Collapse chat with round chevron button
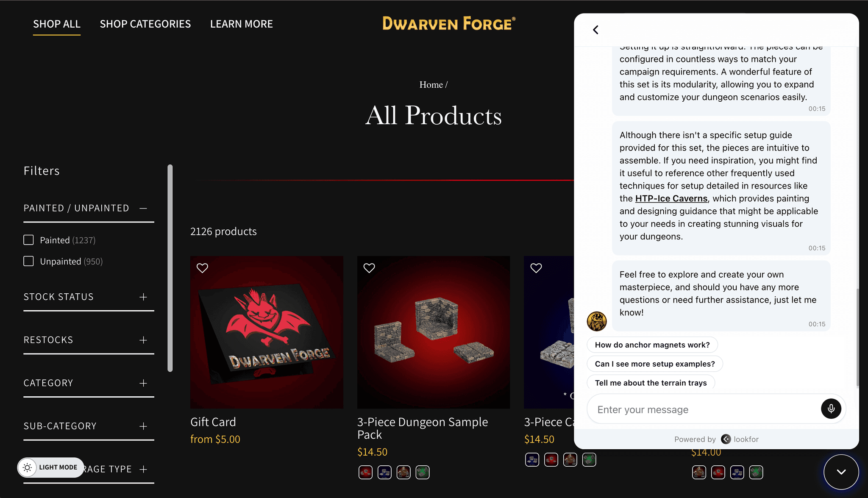The height and width of the screenshot is (498, 868). point(841,472)
